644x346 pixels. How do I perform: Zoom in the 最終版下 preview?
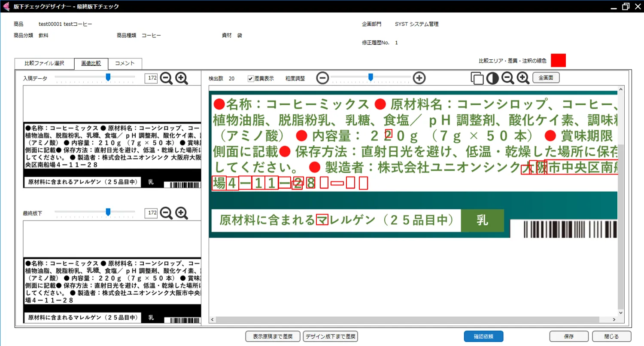click(182, 213)
